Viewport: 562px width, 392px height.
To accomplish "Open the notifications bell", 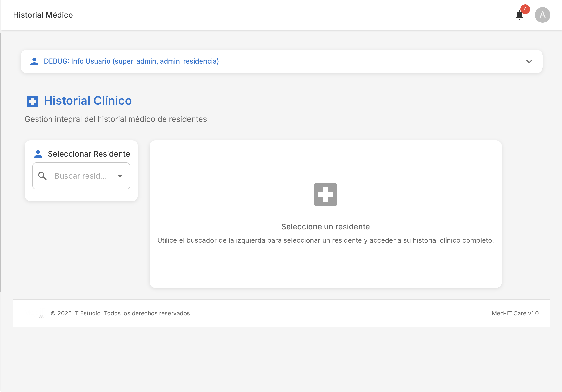I will click(x=519, y=15).
